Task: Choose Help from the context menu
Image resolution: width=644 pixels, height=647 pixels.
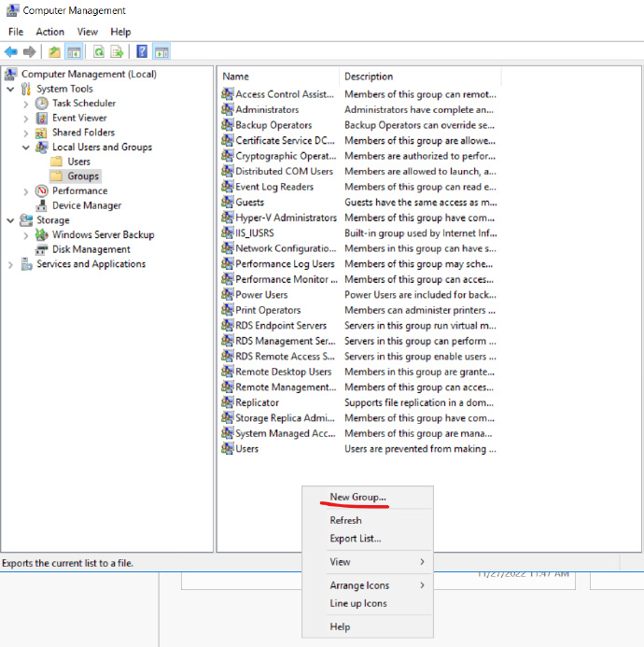Action: pos(340,626)
